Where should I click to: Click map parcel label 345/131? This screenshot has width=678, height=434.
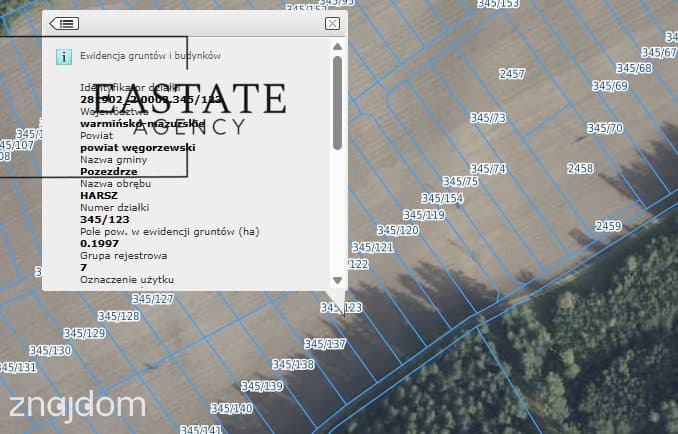(18, 367)
